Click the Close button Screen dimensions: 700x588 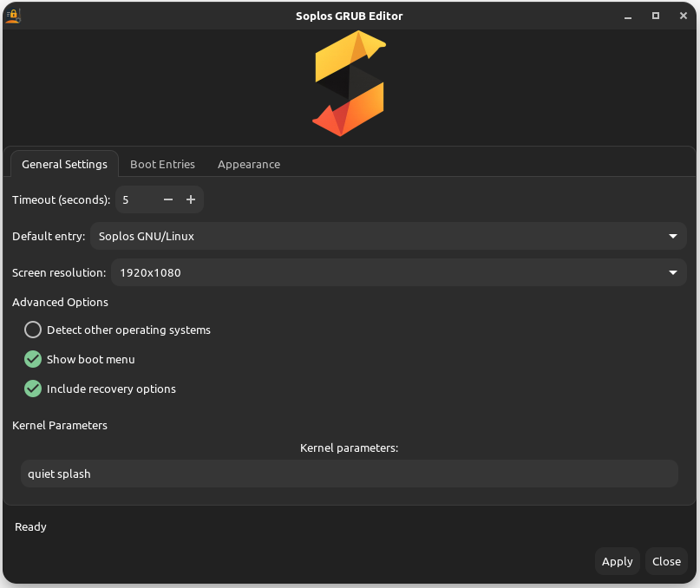tap(666, 561)
